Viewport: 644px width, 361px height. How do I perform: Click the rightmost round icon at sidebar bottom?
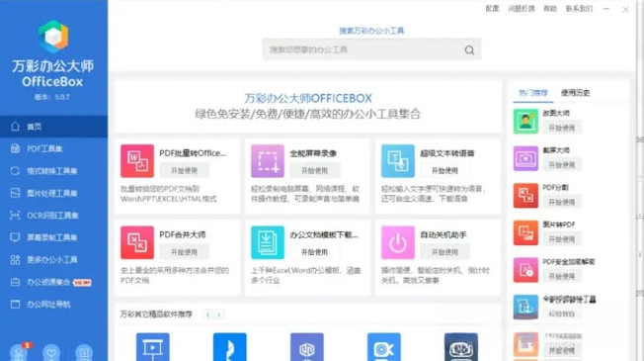click(83, 353)
